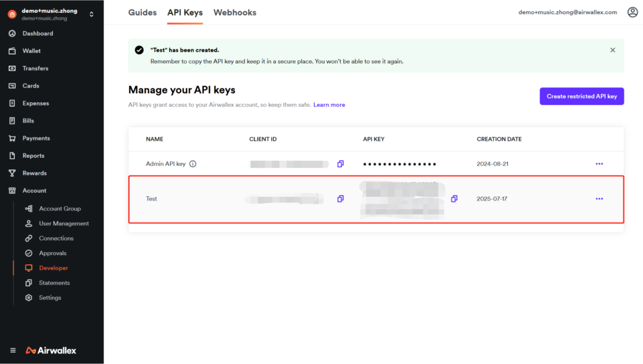Open the Statements page
The height and width of the screenshot is (364, 643).
coord(54,283)
